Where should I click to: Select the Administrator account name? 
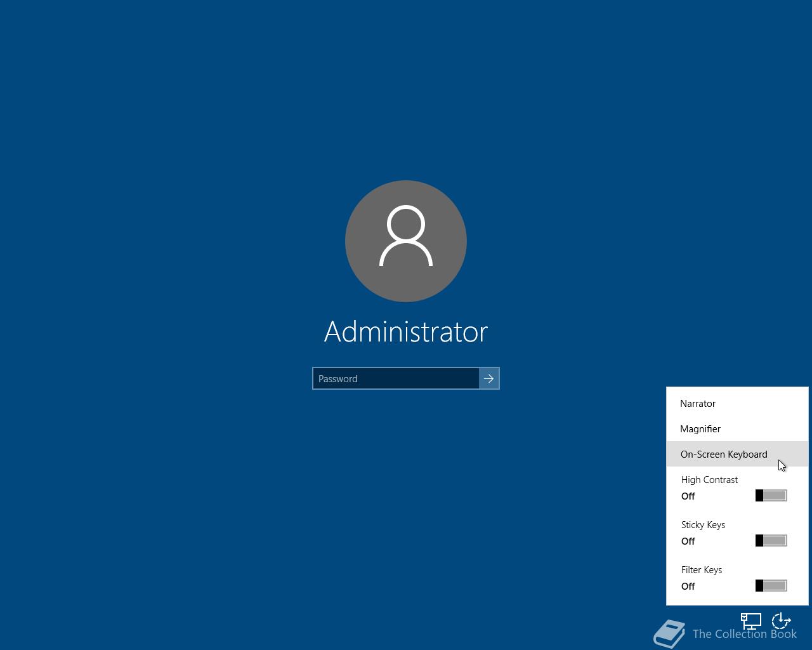click(x=406, y=331)
